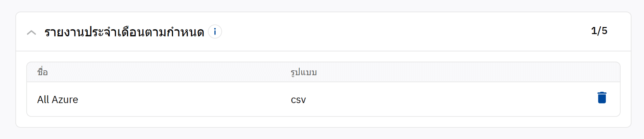Click the รายงานประจำเดือนตามกำหนด section title
Viewport: 644px width, 139px height.
tap(124, 32)
